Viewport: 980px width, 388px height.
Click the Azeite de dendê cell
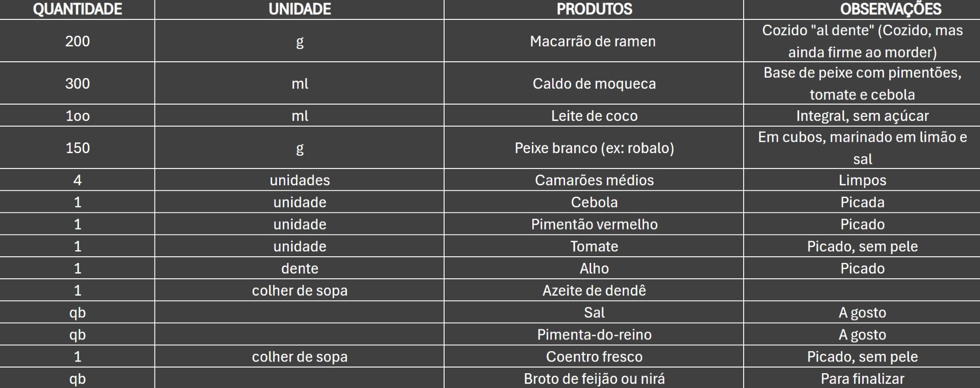click(x=594, y=290)
